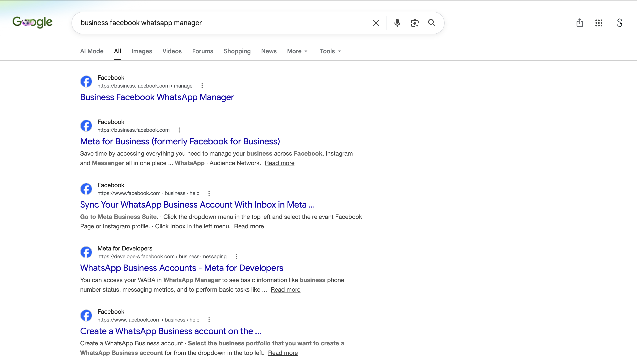This screenshot has width=637, height=364.
Task: Click favicon of Meta for Developers result
Action: [x=86, y=252]
